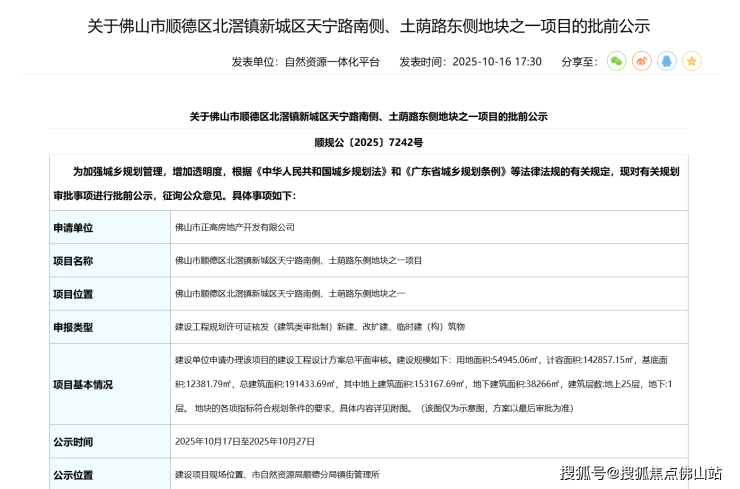Select document number 顺规公〔2025〕7242号
740x489 pixels.
(x=369, y=143)
